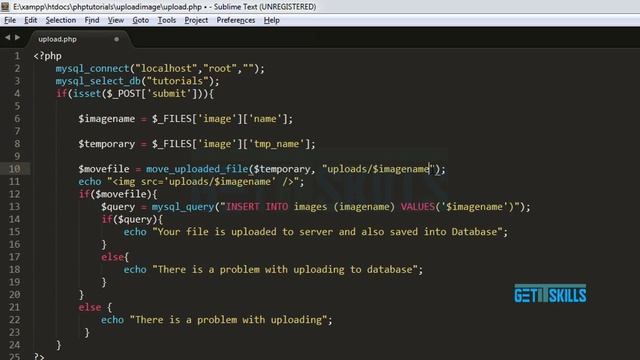Click '$query' variable on line 13
The height and width of the screenshot is (360, 640).
point(118,207)
